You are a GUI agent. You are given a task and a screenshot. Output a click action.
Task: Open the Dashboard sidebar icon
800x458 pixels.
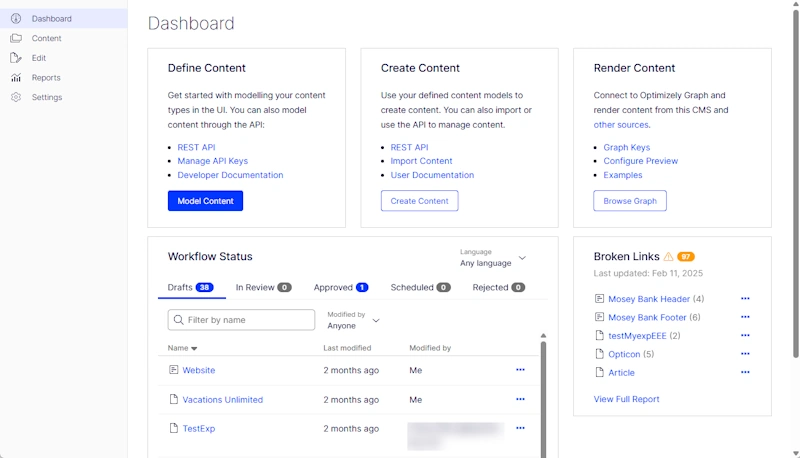pyautogui.click(x=16, y=18)
